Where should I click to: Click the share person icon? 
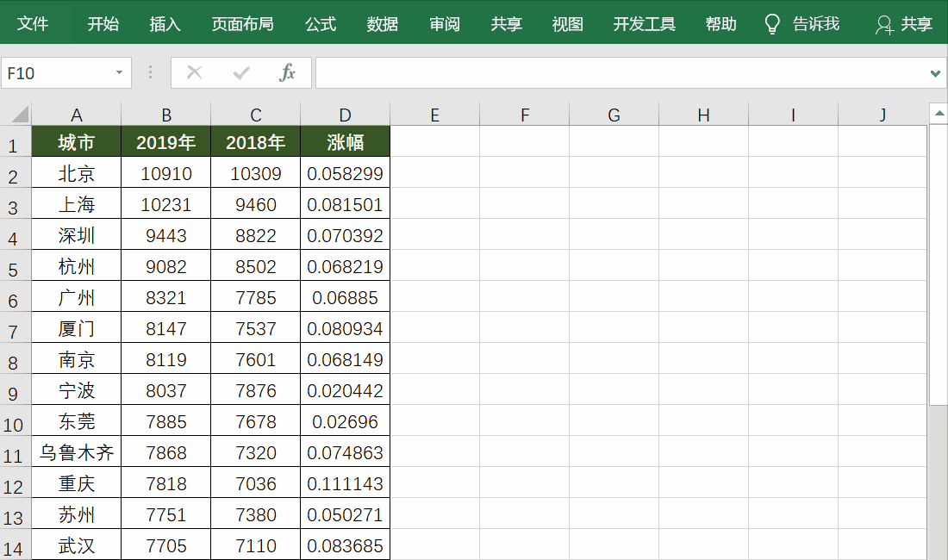pos(884,25)
